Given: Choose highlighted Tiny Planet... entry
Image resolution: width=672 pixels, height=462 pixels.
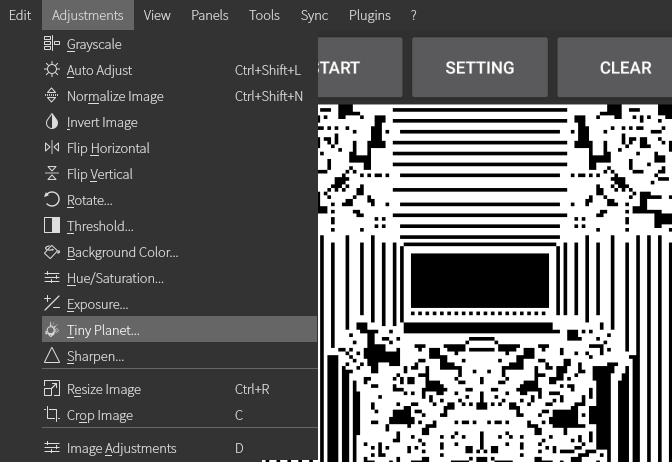Looking at the screenshot, I should click(x=180, y=329).
